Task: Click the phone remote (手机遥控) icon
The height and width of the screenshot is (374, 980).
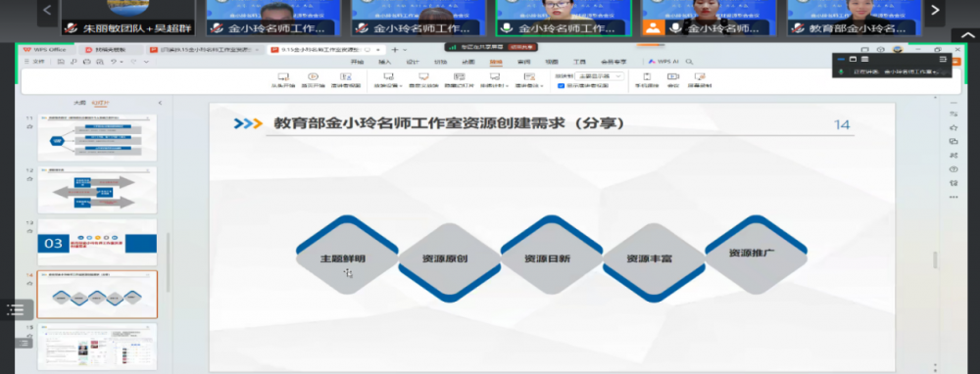Action: tap(647, 80)
